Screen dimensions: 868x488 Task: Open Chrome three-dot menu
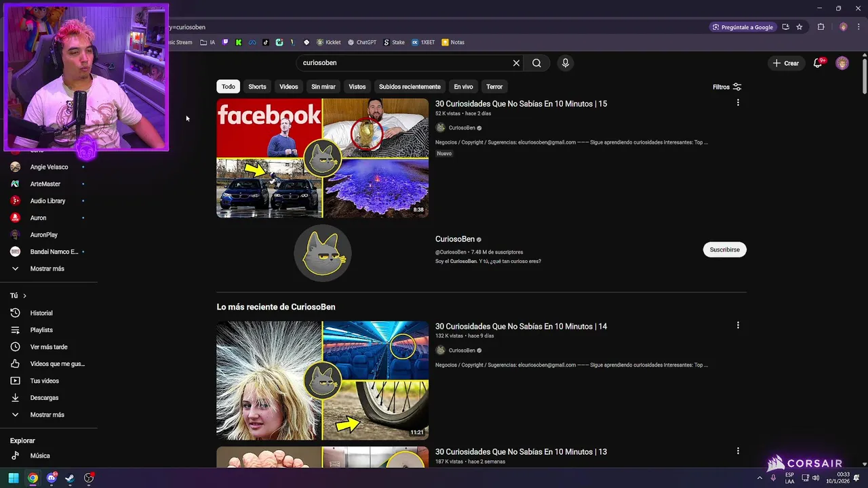(x=859, y=27)
